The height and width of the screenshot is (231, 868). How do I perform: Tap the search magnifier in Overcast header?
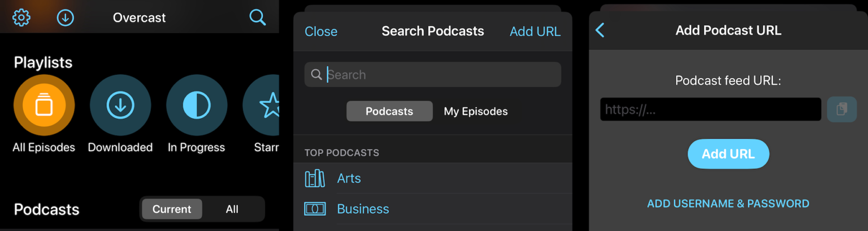coord(257,18)
